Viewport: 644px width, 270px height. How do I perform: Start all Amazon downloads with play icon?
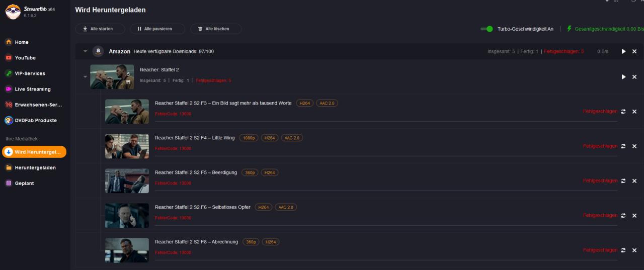coord(623,51)
